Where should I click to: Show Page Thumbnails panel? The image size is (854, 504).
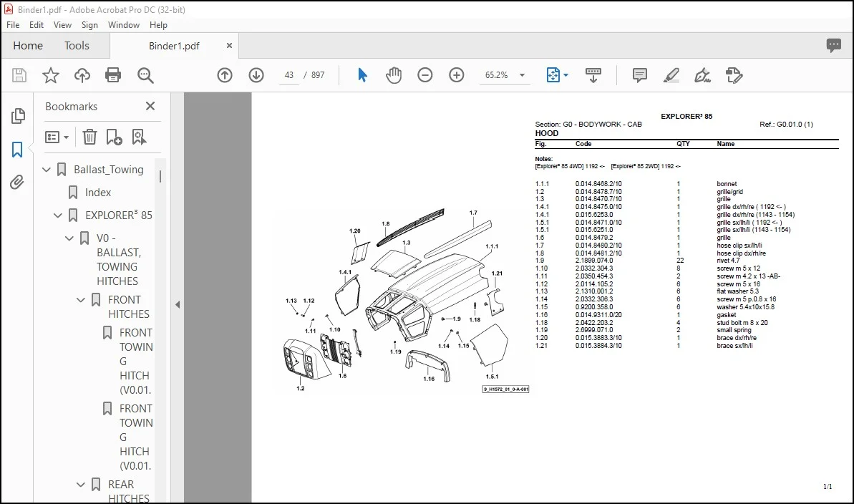(x=18, y=116)
